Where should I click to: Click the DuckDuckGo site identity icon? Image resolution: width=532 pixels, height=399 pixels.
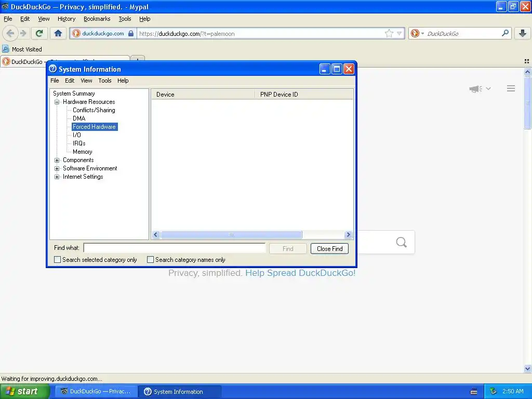76,33
